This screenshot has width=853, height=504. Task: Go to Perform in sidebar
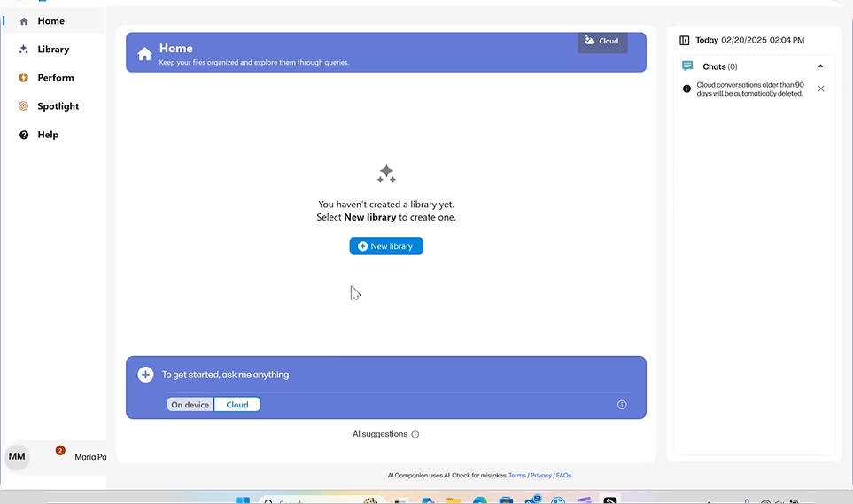[x=53, y=78]
